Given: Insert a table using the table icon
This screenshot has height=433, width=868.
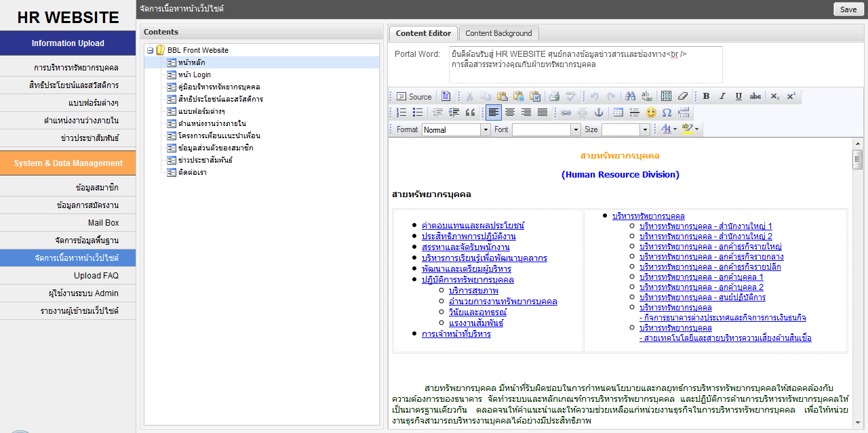Looking at the screenshot, I should click(618, 112).
